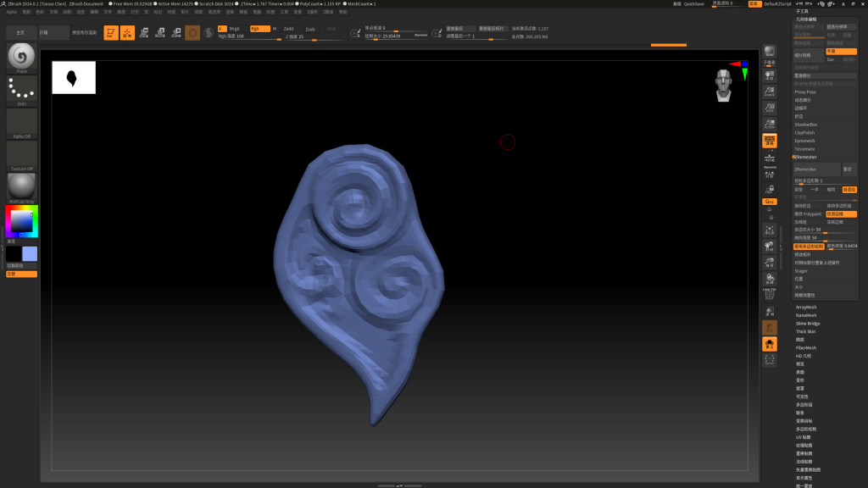Expand the Dynamesh section

(x=805, y=141)
